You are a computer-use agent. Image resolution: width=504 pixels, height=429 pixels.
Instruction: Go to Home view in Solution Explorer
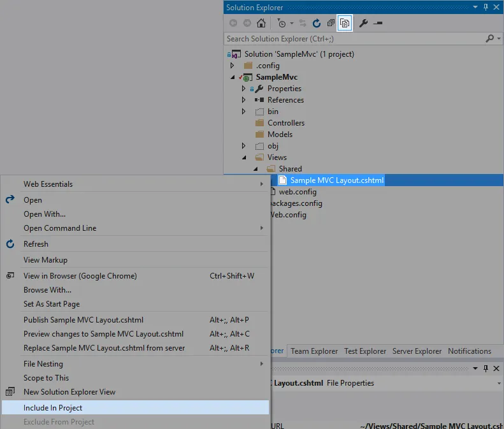click(261, 23)
